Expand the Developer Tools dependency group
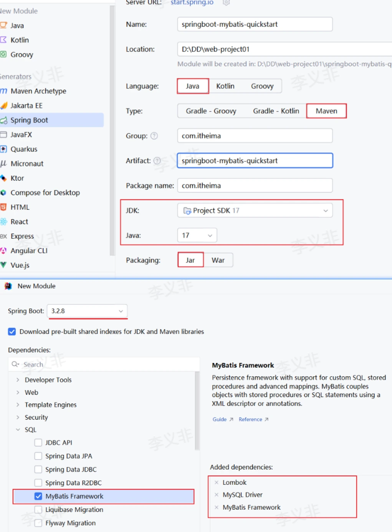The height and width of the screenshot is (532, 392). [x=18, y=380]
